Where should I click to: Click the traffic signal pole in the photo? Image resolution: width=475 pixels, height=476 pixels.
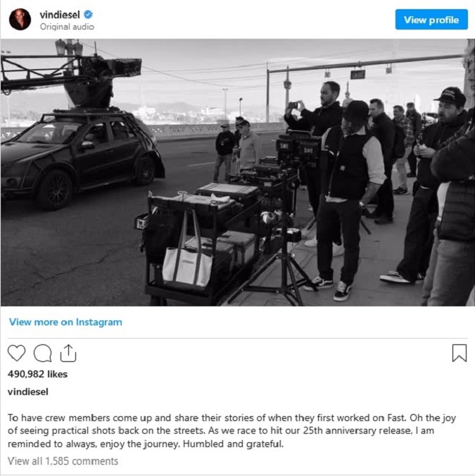coord(268,92)
